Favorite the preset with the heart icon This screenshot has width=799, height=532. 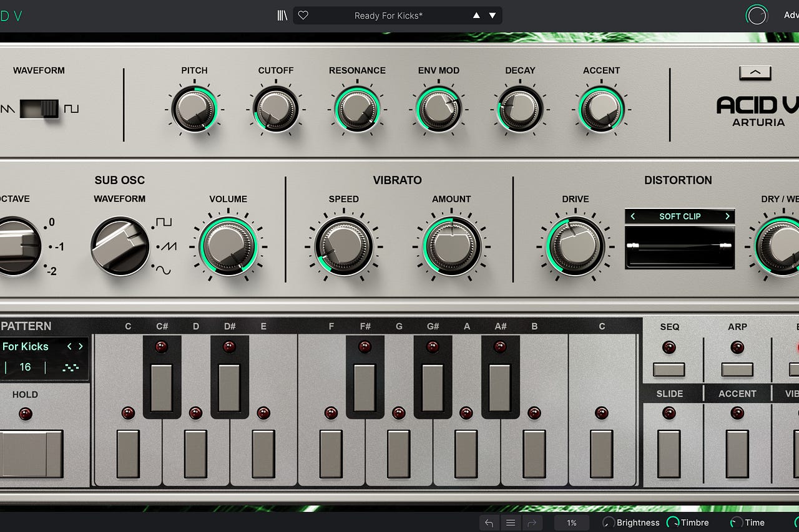(x=303, y=16)
